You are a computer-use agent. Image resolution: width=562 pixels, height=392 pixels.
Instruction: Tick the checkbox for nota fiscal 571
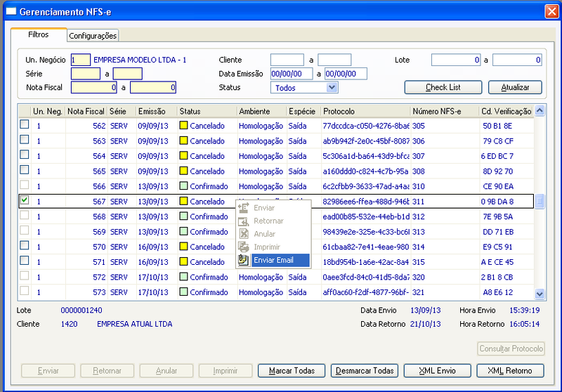[x=25, y=261]
